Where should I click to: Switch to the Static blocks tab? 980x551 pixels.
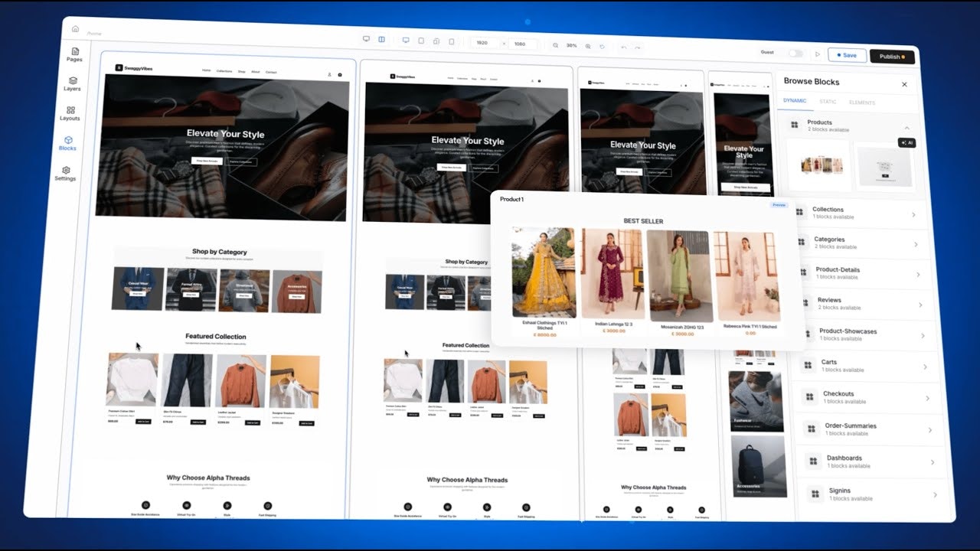(828, 102)
